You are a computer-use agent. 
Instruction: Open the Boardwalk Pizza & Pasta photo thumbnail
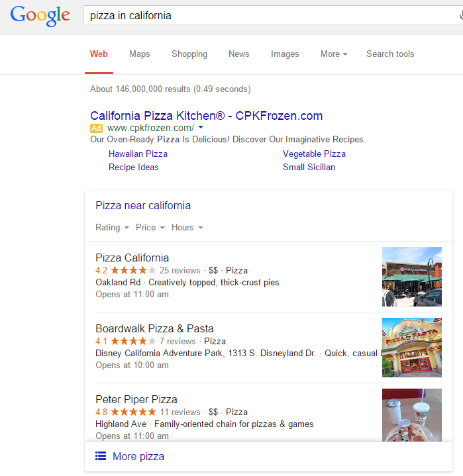(x=411, y=348)
